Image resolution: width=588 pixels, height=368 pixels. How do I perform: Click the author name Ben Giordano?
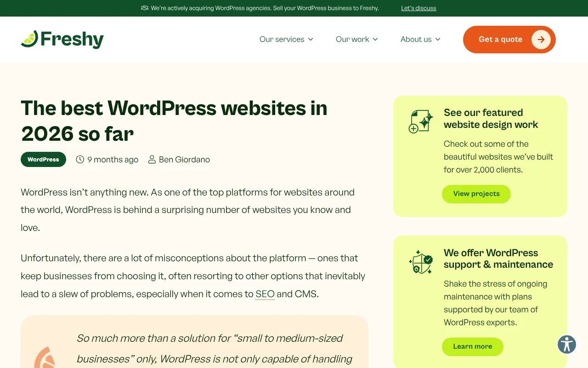pyautogui.click(x=184, y=160)
